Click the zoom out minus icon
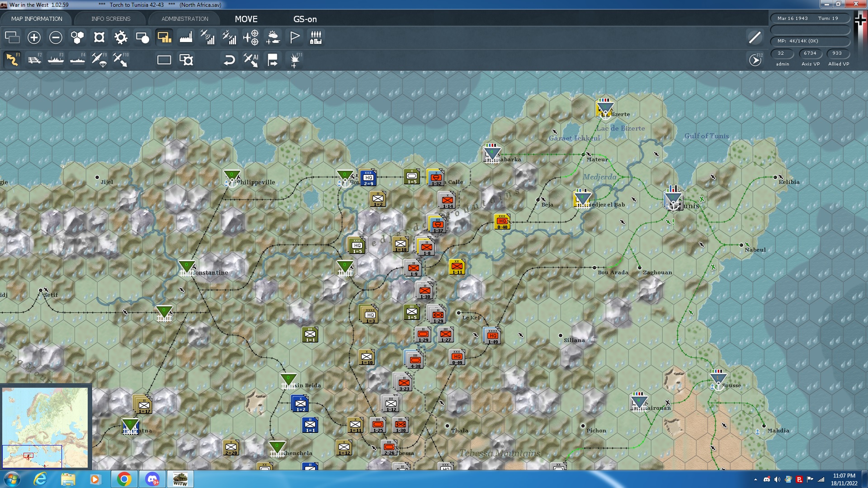This screenshot has height=488, width=868. click(x=56, y=38)
